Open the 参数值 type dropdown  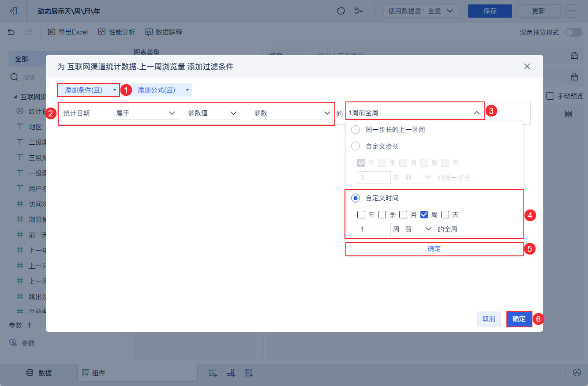[213, 113]
